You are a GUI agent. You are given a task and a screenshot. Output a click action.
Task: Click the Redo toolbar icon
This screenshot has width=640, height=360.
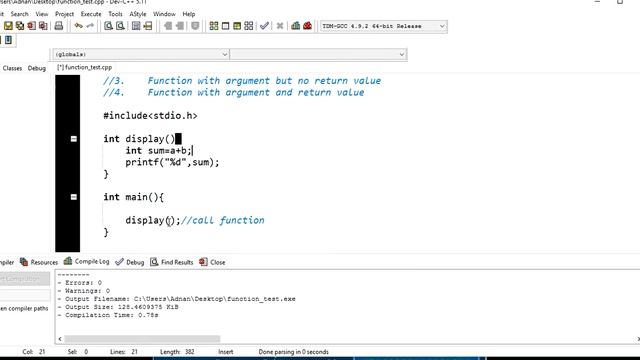[90, 26]
